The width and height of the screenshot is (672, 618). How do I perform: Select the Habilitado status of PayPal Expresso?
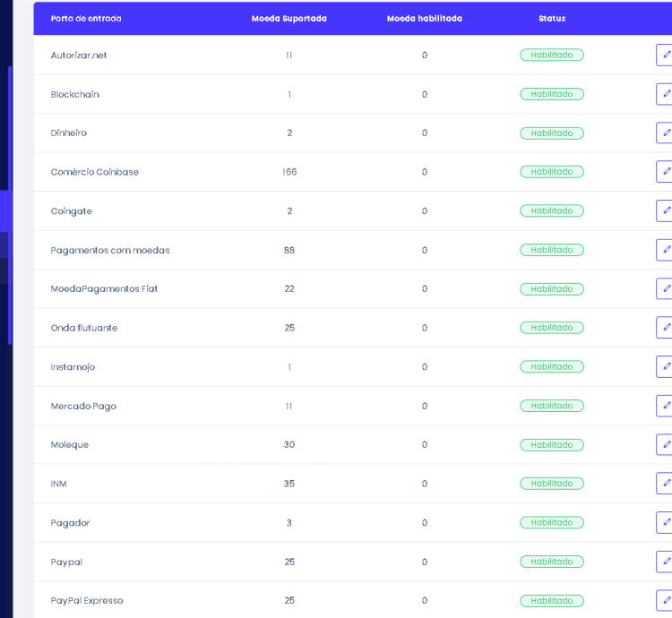pos(552,601)
